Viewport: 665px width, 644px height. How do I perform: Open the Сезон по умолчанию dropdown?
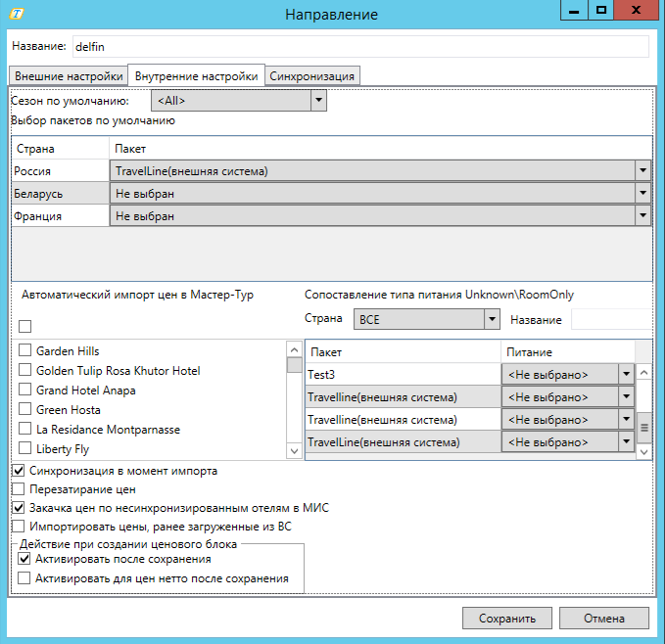[x=317, y=100]
